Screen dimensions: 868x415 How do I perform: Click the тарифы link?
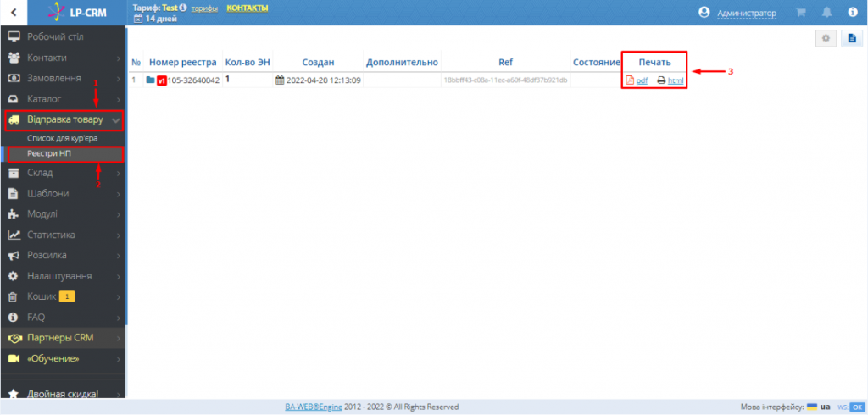[204, 8]
